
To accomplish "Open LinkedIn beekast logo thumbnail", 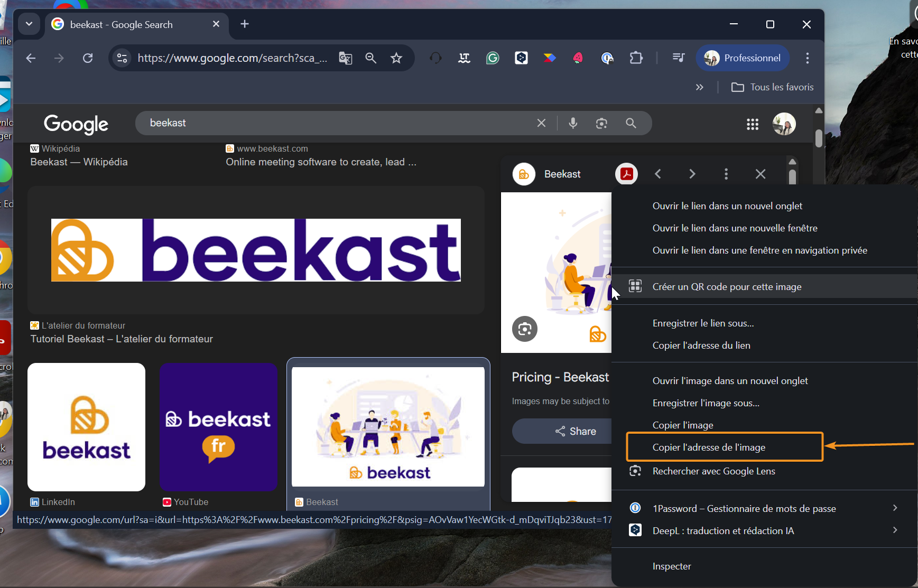I will pyautogui.click(x=86, y=427).
